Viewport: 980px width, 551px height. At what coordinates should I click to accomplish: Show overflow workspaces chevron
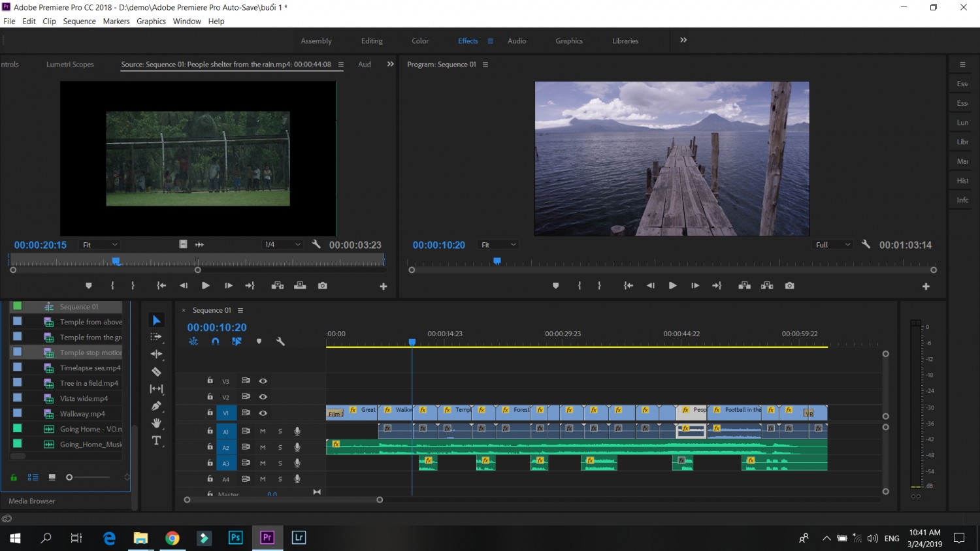coord(683,40)
